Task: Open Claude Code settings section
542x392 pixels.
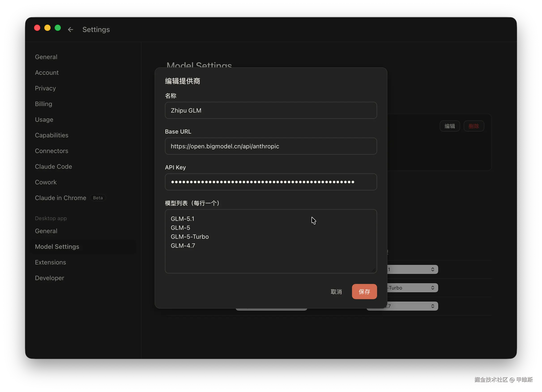Action: 53,166
